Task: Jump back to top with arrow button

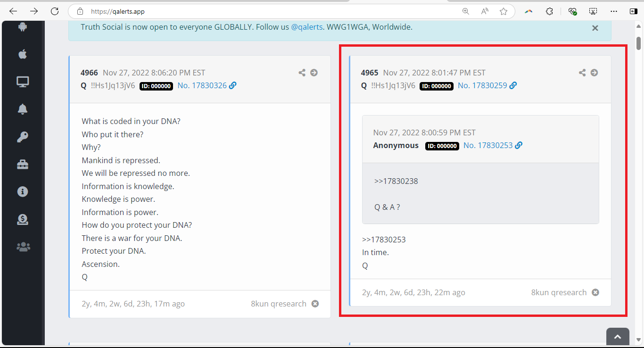Action: click(618, 337)
